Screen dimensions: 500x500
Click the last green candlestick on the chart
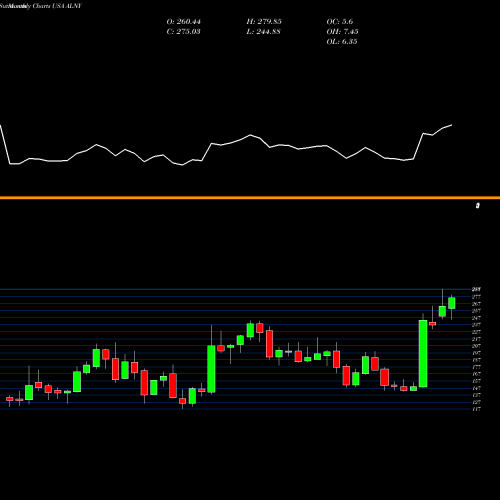[x=452, y=303]
